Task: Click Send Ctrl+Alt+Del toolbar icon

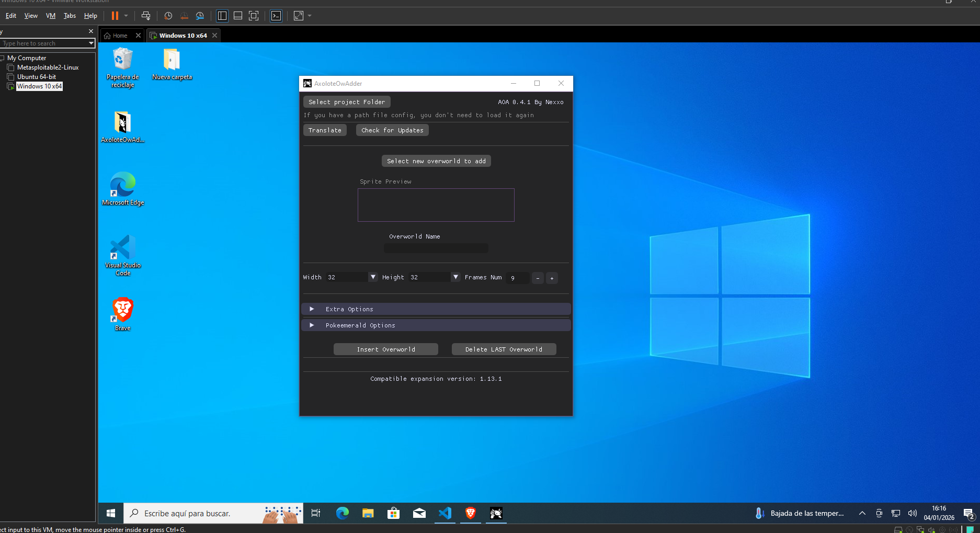Action: click(146, 16)
